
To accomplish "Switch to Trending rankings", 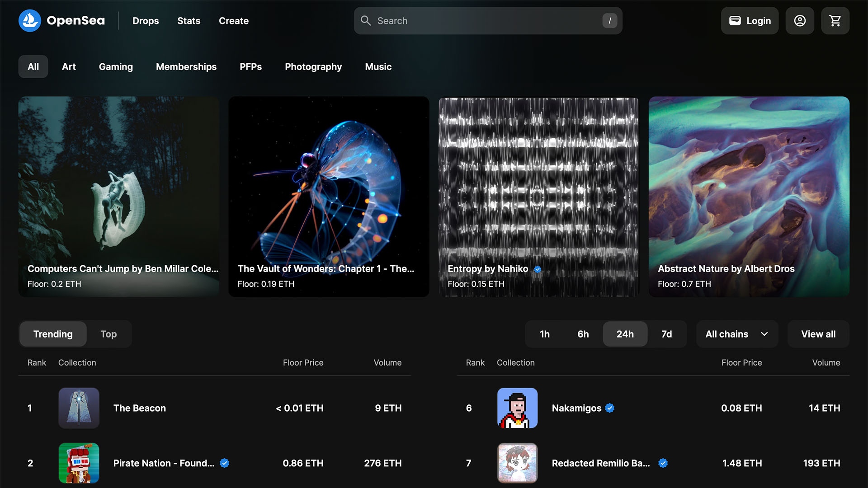I will click(x=53, y=334).
